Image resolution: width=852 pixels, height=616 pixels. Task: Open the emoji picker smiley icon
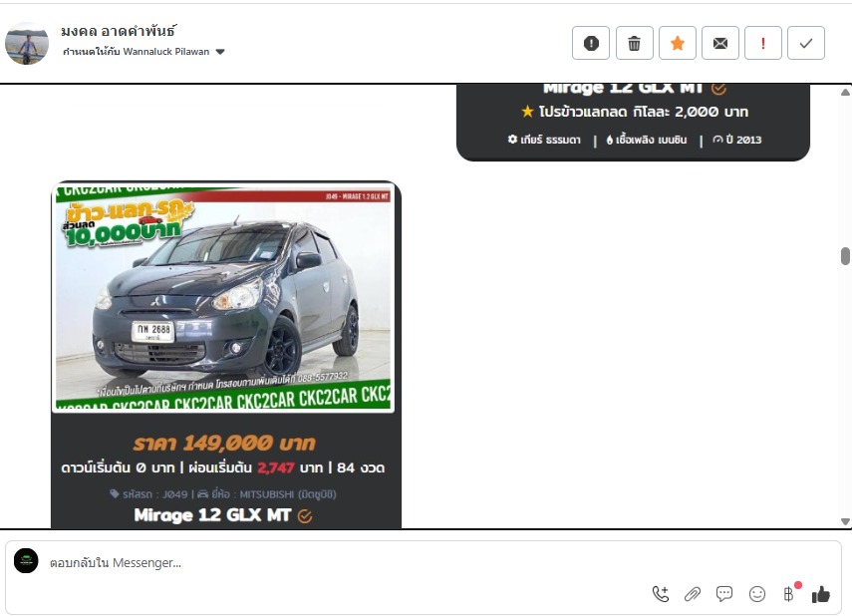click(757, 594)
